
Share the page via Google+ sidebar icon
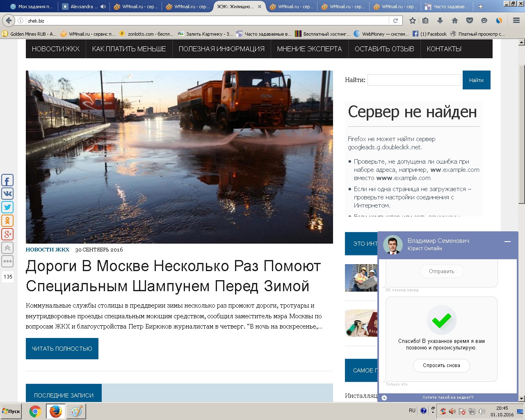pyautogui.click(x=7, y=235)
